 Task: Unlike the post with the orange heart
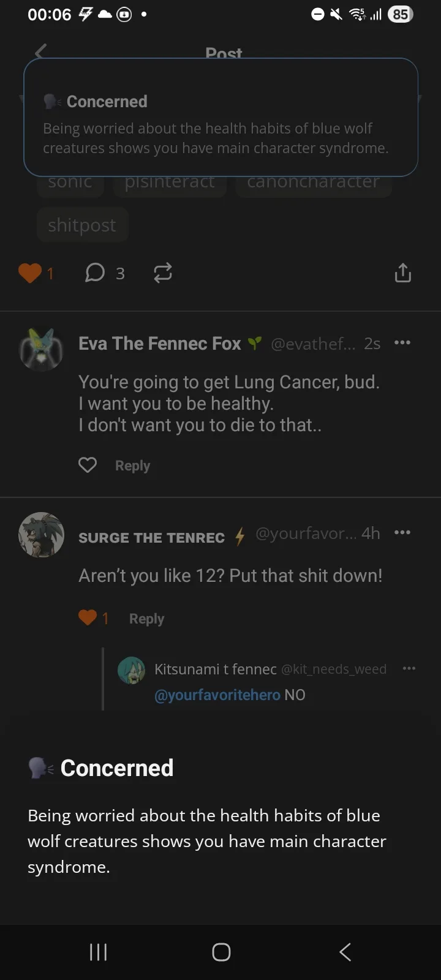(x=30, y=273)
